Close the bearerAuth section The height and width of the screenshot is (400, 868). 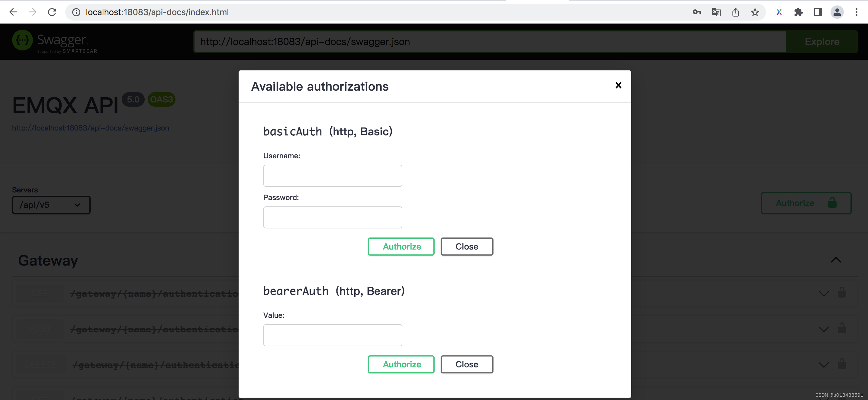click(467, 364)
